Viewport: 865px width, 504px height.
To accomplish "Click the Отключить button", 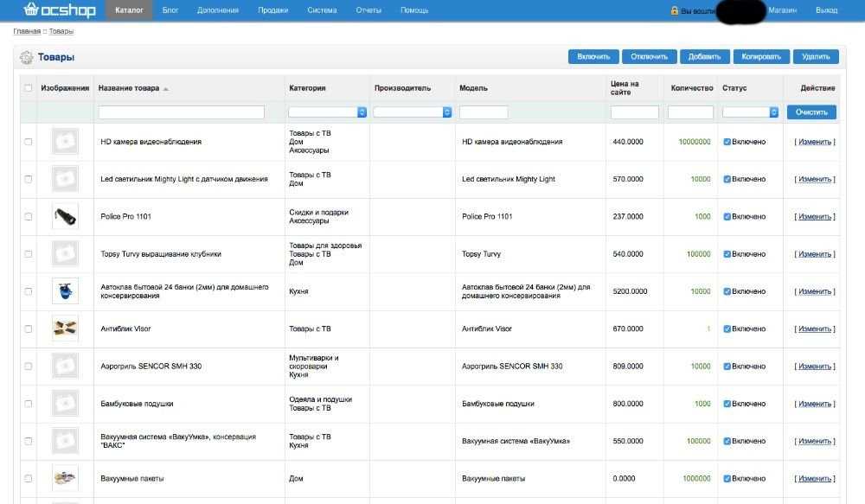I will click(650, 57).
